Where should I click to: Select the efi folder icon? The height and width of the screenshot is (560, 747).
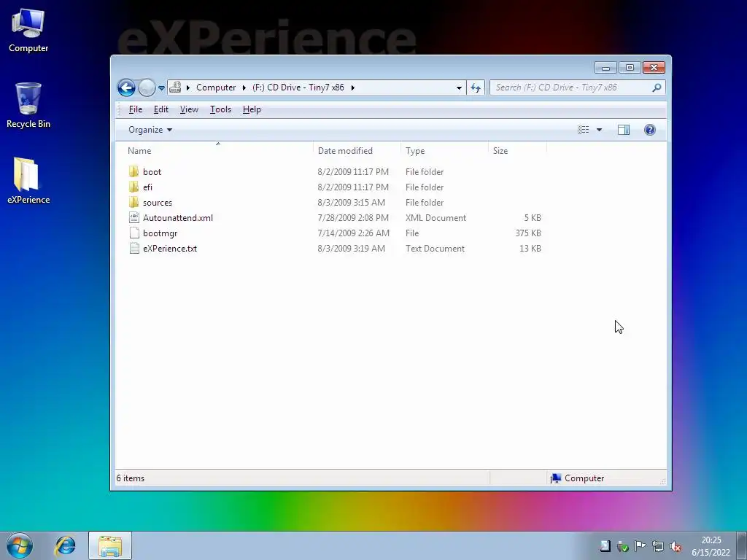[x=134, y=187]
